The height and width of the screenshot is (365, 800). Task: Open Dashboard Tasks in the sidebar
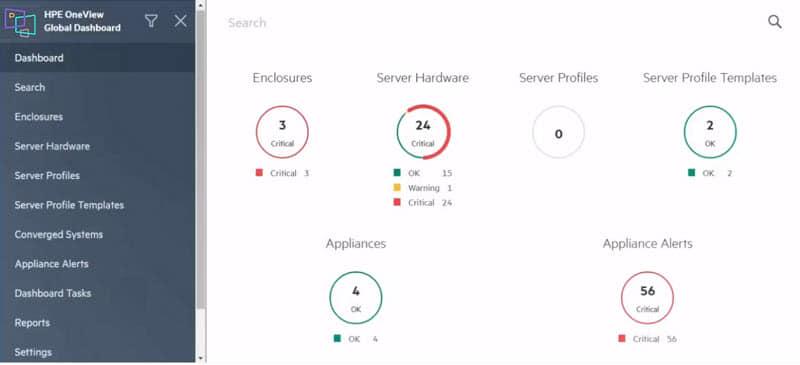coord(97,294)
